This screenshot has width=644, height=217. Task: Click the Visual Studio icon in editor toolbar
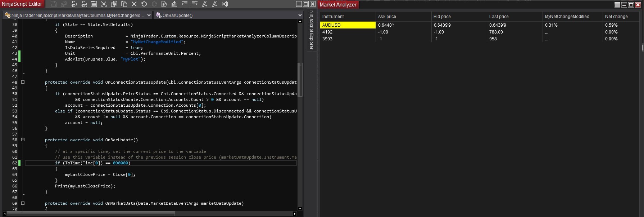coord(225,4)
